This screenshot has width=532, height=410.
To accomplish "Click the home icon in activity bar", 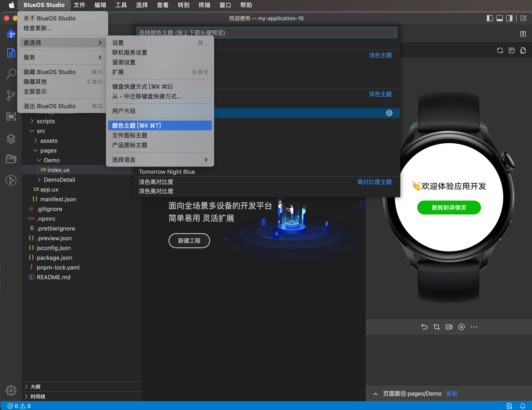I will click(11, 33).
